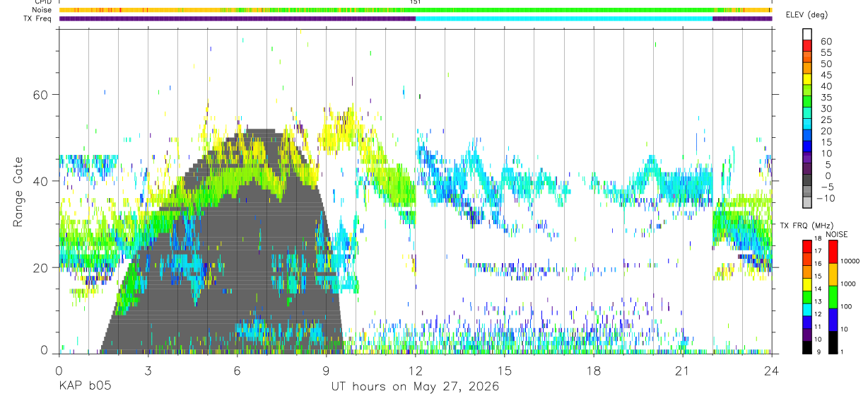Image resolution: width=868 pixels, height=401 pixels.
Task: Click the "17" label on TX FRQ colorbar
Action: tap(819, 250)
